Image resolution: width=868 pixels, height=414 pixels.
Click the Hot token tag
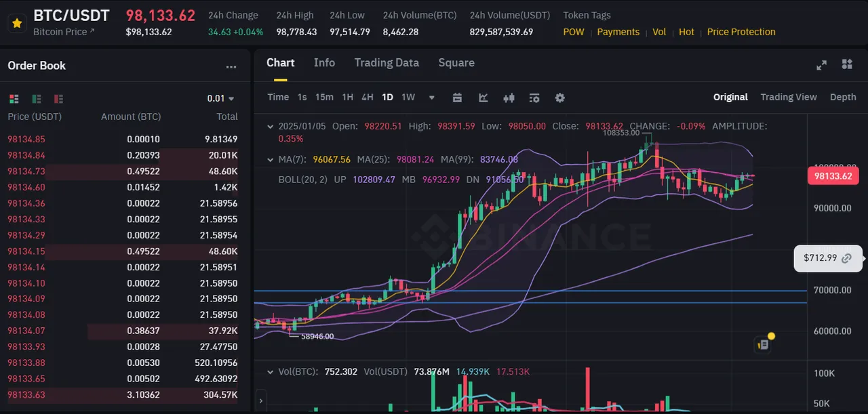pyautogui.click(x=686, y=32)
